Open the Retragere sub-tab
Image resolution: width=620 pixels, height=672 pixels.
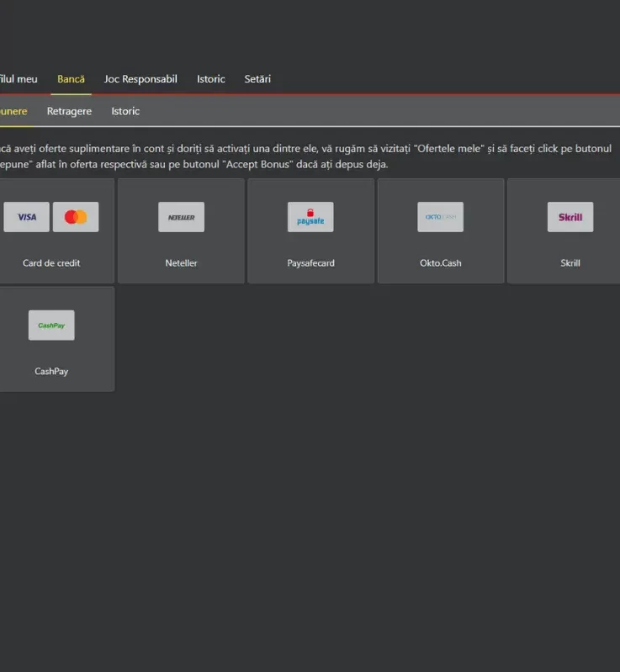point(69,111)
